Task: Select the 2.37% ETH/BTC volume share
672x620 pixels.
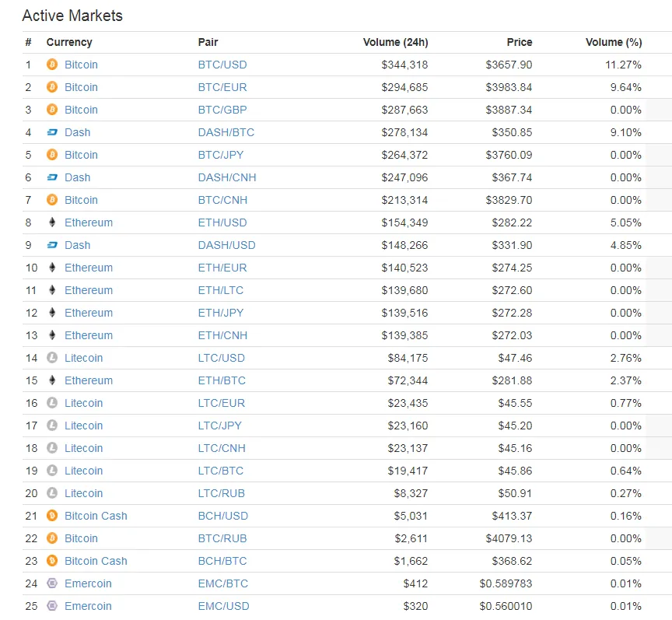Action: point(625,380)
